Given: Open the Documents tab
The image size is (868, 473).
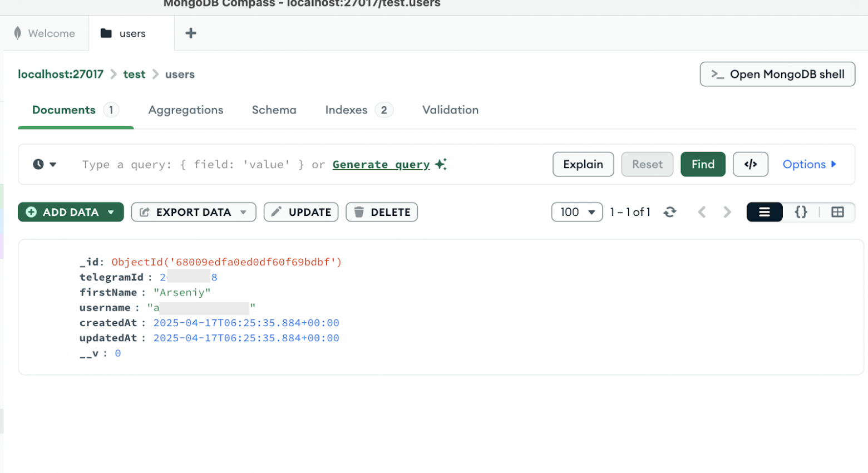Looking at the screenshot, I should (x=76, y=110).
